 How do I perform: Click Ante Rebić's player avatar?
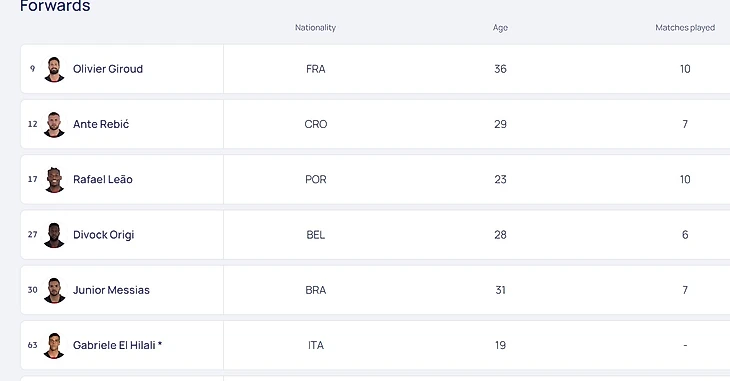coord(54,124)
